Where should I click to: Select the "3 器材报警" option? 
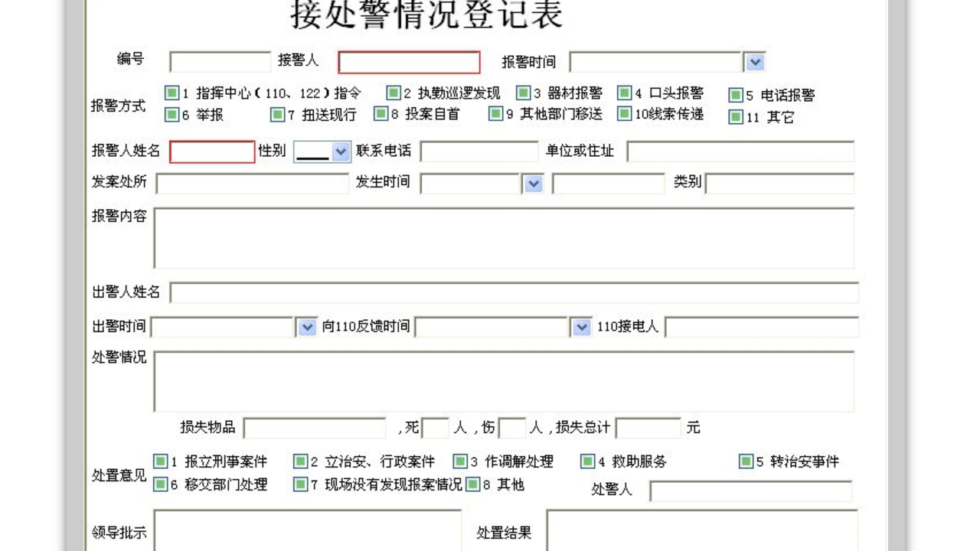(524, 92)
